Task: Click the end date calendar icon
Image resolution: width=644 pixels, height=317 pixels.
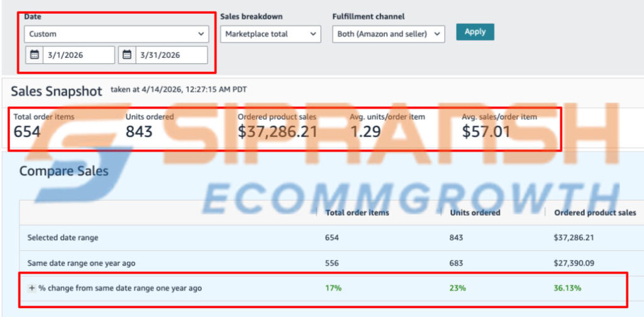Action: (127, 55)
